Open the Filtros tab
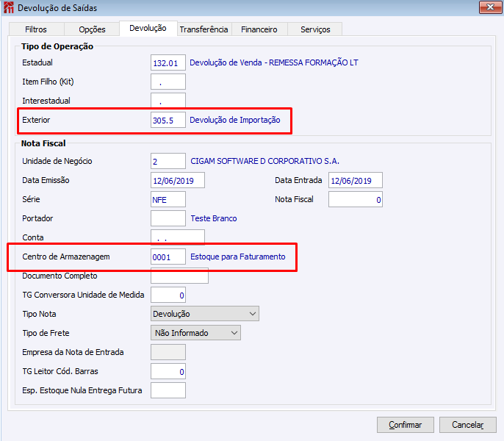 point(36,29)
